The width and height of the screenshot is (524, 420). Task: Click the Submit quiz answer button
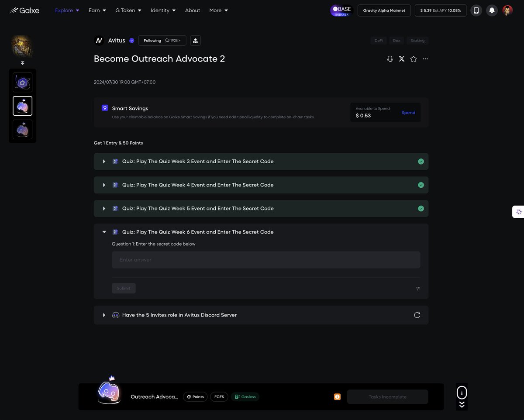124,288
